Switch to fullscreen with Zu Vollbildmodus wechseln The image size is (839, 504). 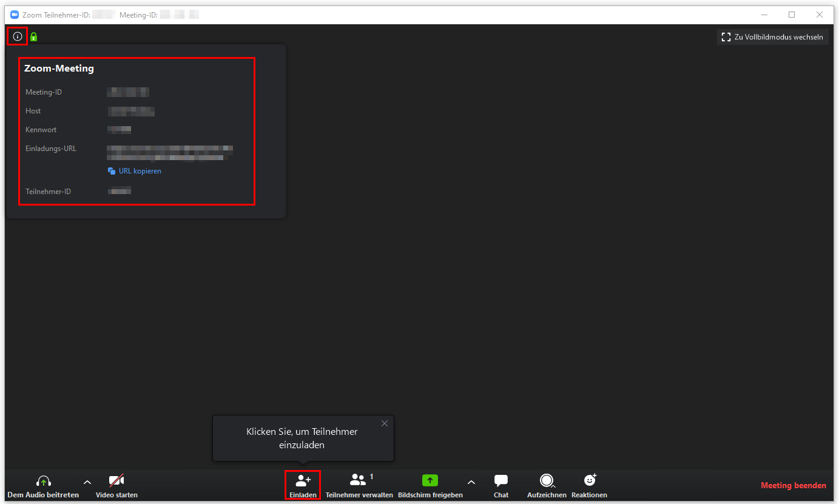[772, 37]
